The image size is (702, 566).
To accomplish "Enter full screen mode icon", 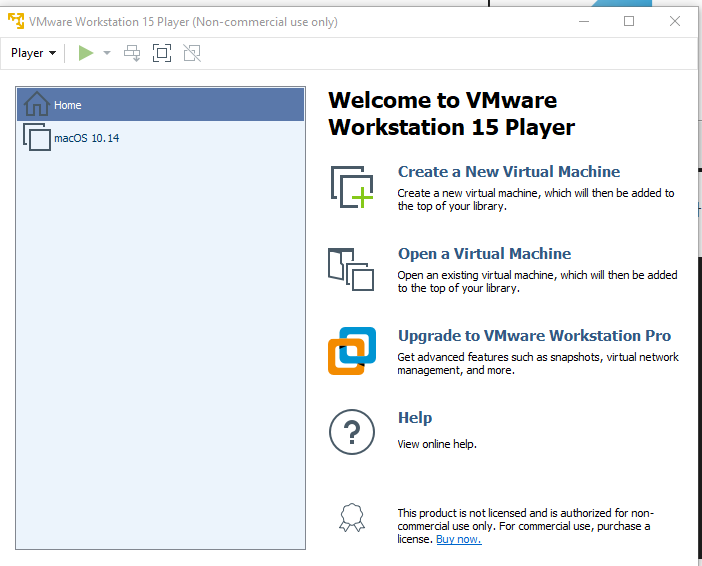I will click(162, 53).
